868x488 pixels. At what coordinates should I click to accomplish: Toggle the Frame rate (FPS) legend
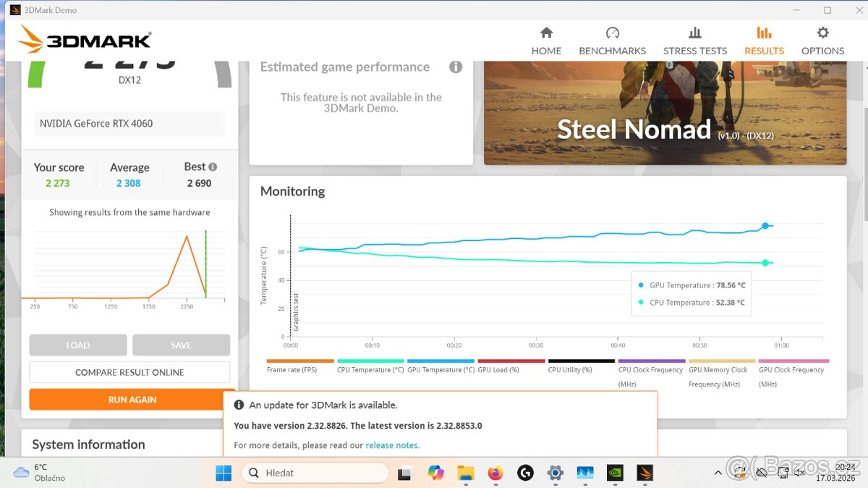tap(299, 366)
